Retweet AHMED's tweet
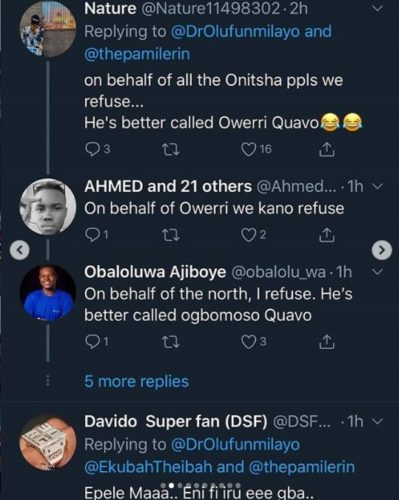 [170, 235]
